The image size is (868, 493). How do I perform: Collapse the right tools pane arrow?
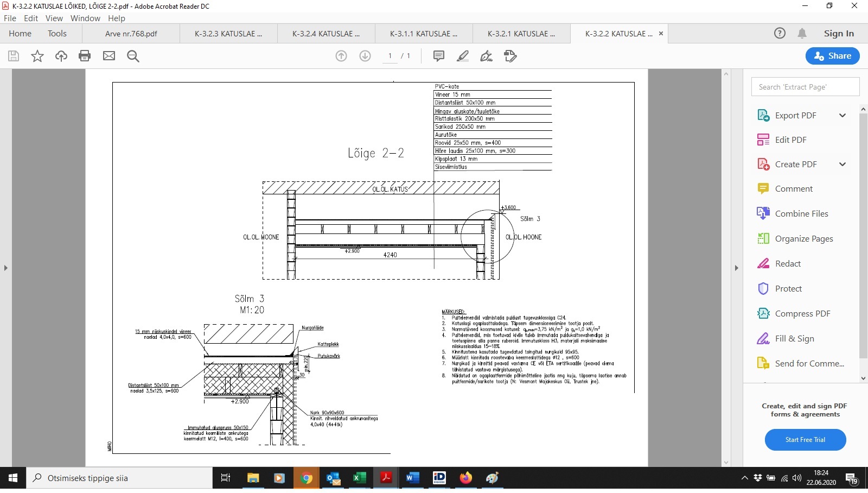pos(736,268)
